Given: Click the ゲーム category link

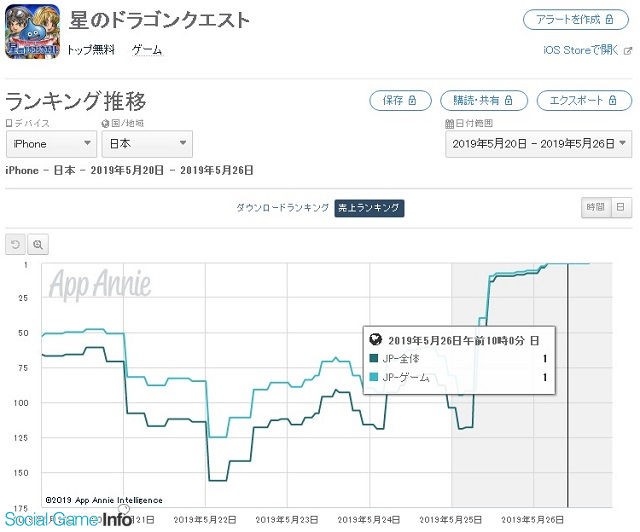Looking at the screenshot, I should click(147, 50).
